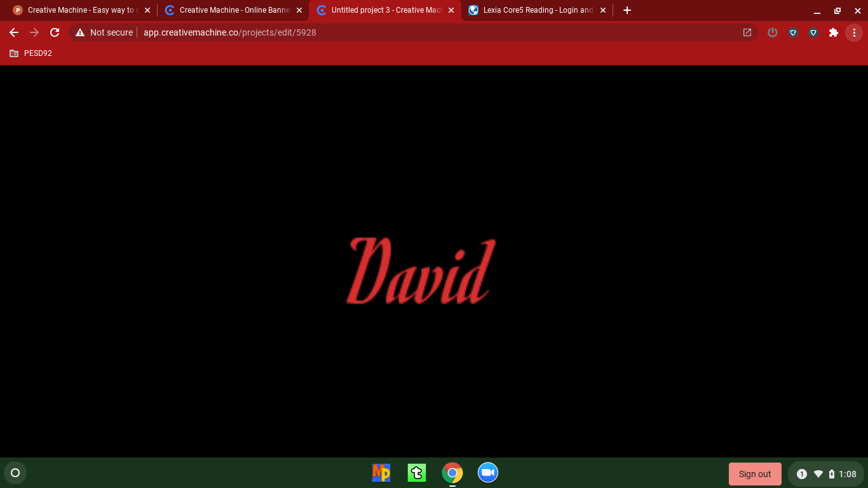Open the Chrome three-dot menu
The image size is (868, 488).
(854, 32)
